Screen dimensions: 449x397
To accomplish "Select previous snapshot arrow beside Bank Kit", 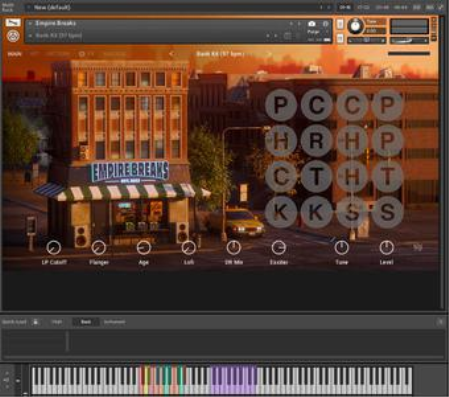I will tap(268, 35).
